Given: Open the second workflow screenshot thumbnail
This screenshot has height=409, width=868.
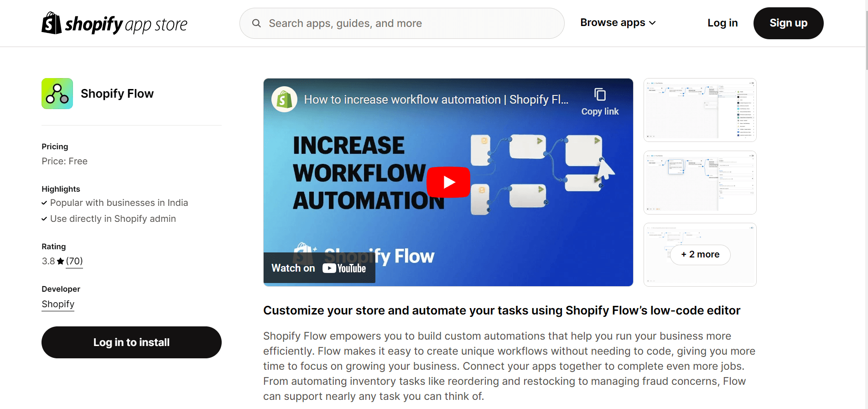Looking at the screenshot, I should 700,183.
